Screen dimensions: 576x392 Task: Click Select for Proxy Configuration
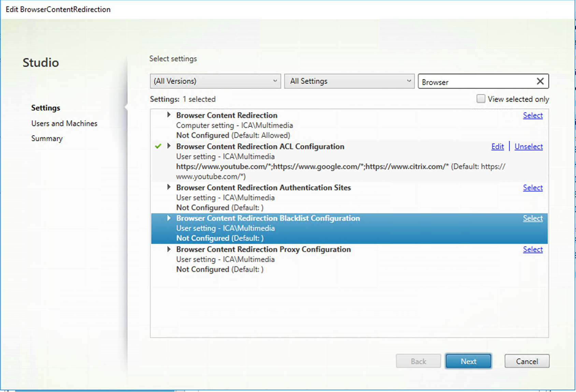pos(532,249)
